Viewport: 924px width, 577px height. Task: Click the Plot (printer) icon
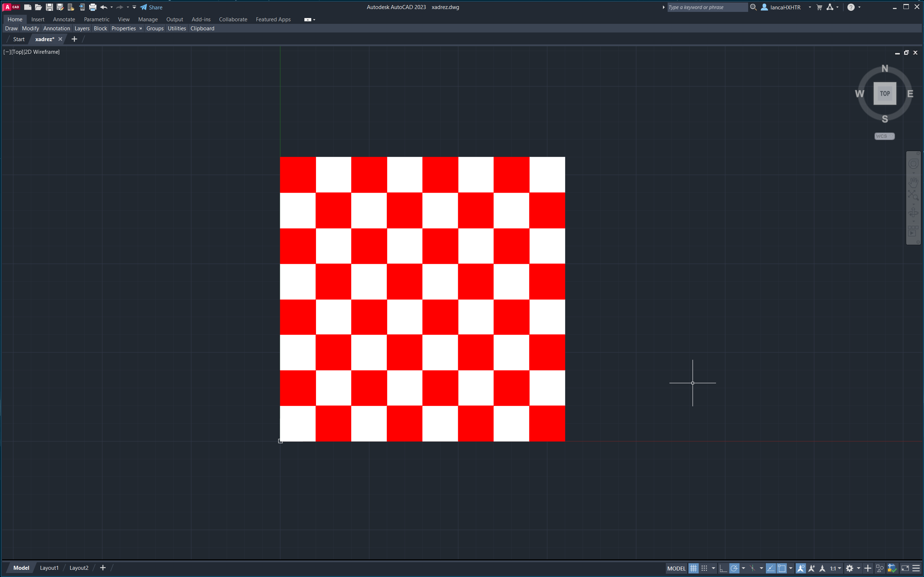point(92,7)
